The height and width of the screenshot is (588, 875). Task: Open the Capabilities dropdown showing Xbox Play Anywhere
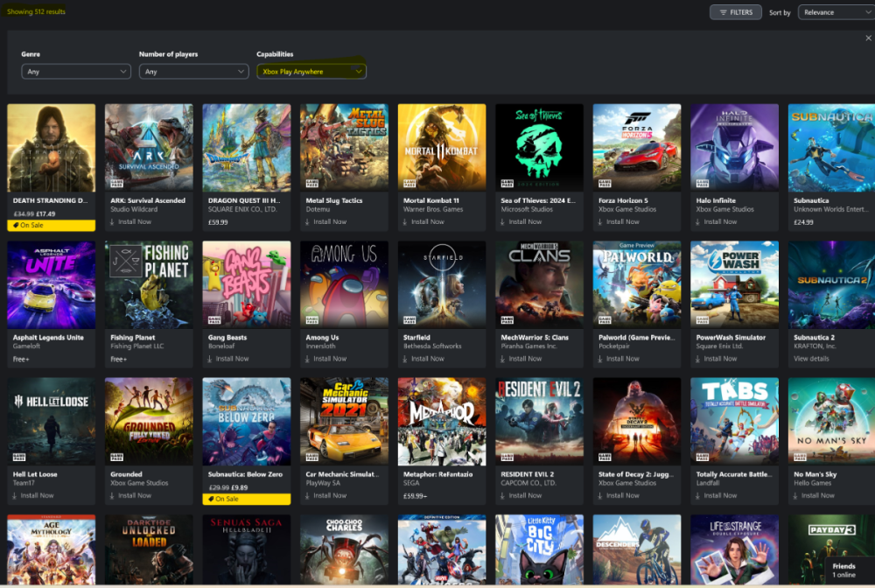pos(311,72)
